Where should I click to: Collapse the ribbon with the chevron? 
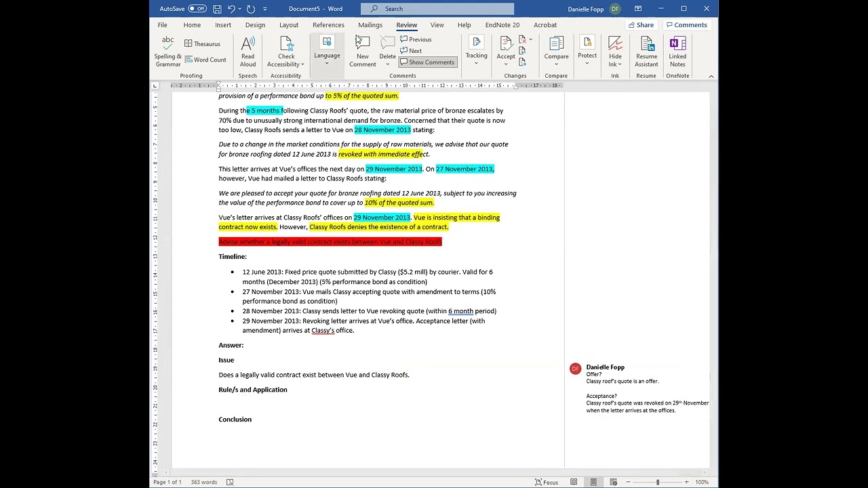tap(711, 76)
